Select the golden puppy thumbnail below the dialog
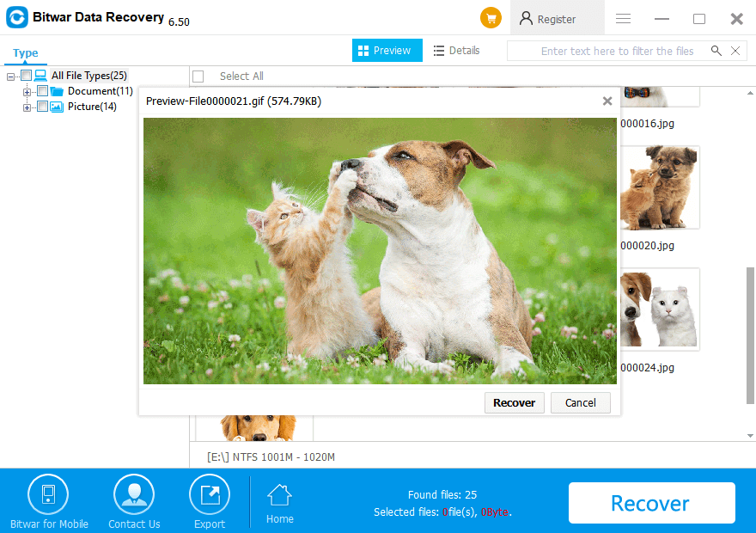756x533 pixels. pyautogui.click(x=255, y=428)
